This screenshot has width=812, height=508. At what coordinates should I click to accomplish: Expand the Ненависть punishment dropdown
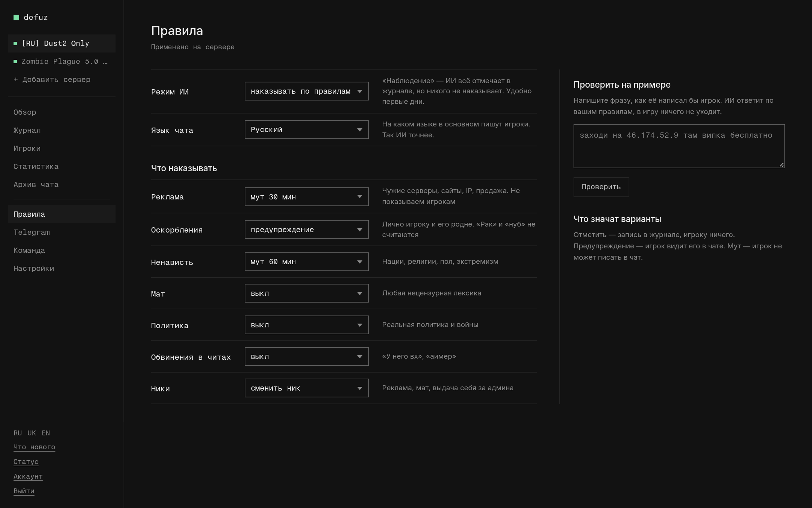(x=306, y=262)
